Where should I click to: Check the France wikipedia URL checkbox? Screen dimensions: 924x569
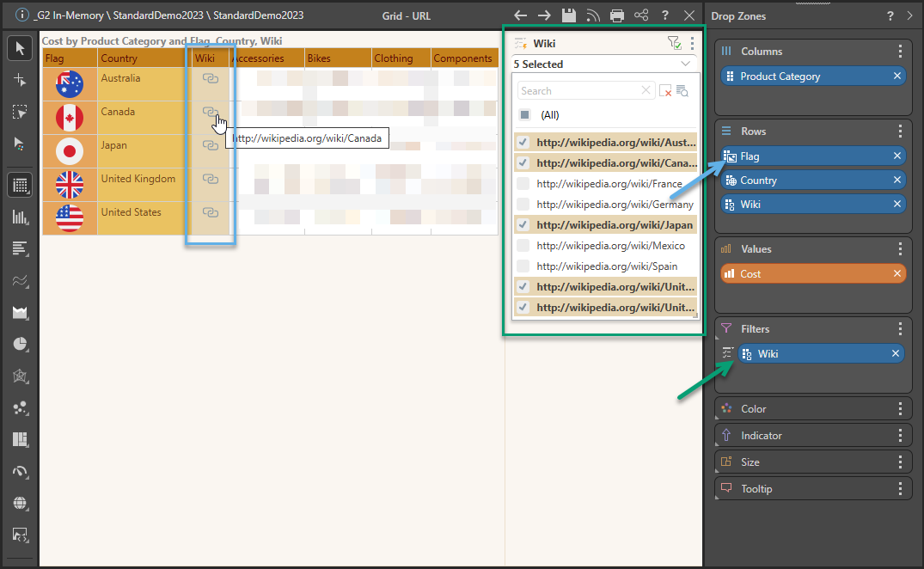click(523, 184)
